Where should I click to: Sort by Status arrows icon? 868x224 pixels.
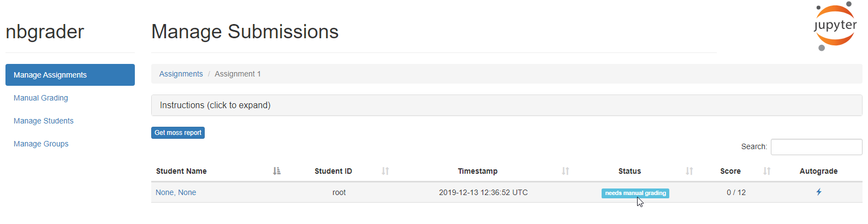tap(689, 171)
